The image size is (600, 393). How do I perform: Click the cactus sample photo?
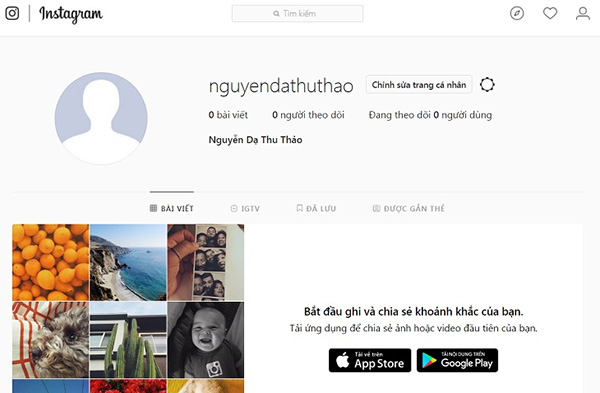tap(128, 340)
